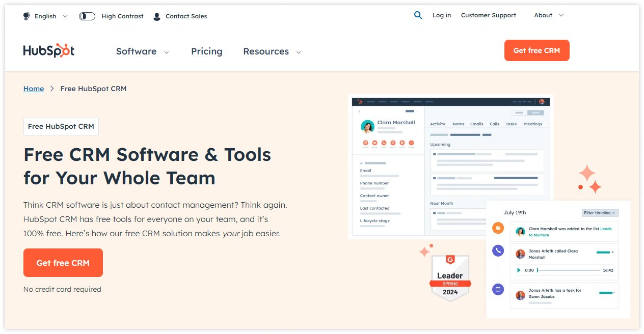Click the indigo task icon next to Jonas Arleth's task

tap(498, 289)
